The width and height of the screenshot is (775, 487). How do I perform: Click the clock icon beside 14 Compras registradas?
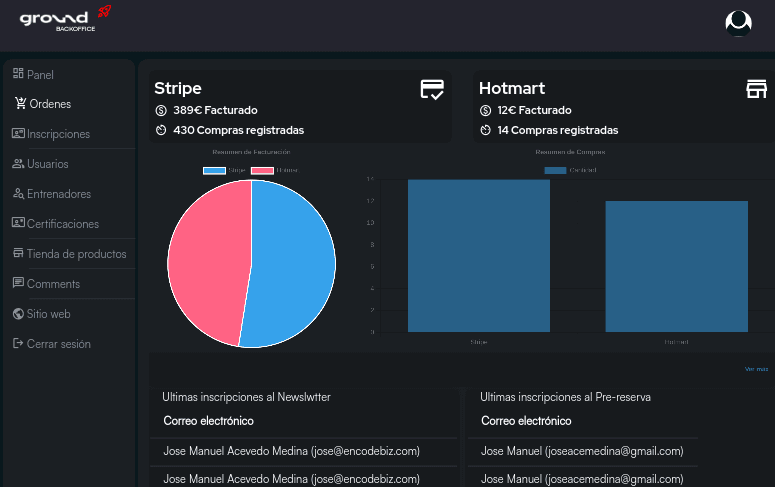pyautogui.click(x=485, y=131)
